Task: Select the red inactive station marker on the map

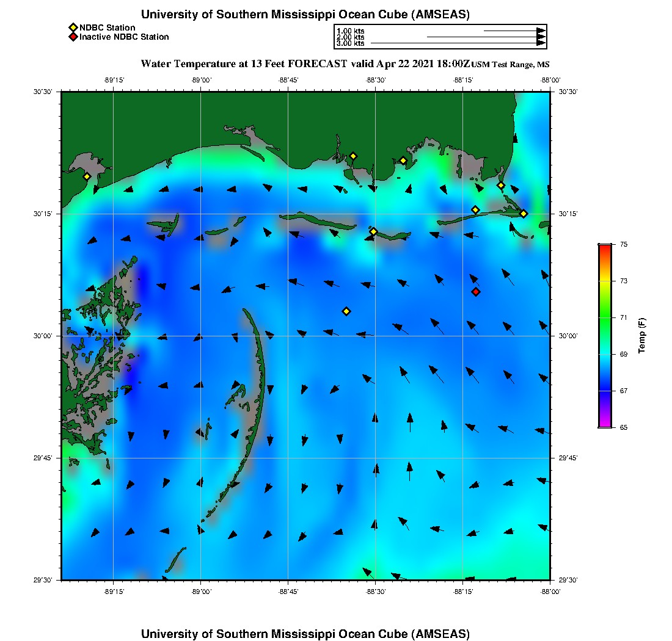Action: click(x=476, y=292)
